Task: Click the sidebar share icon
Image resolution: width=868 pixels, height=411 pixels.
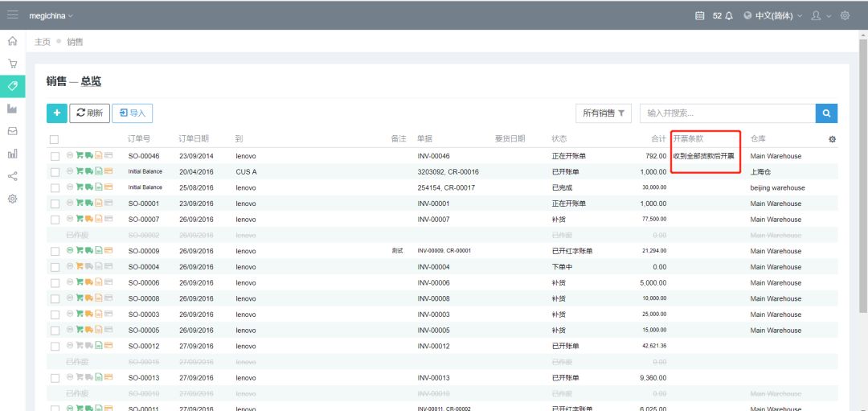Action: pos(12,176)
